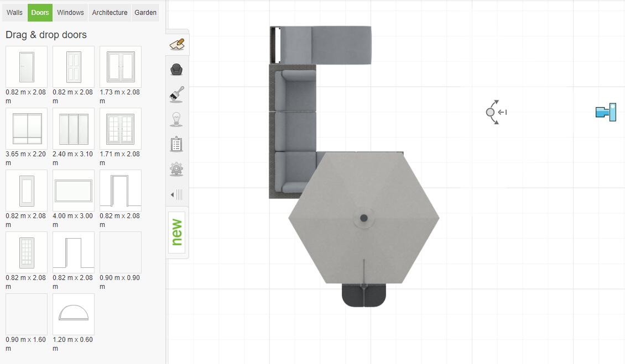This screenshot has width=625, height=364.
Task: Switch to the Garden tab
Action: (x=145, y=12)
